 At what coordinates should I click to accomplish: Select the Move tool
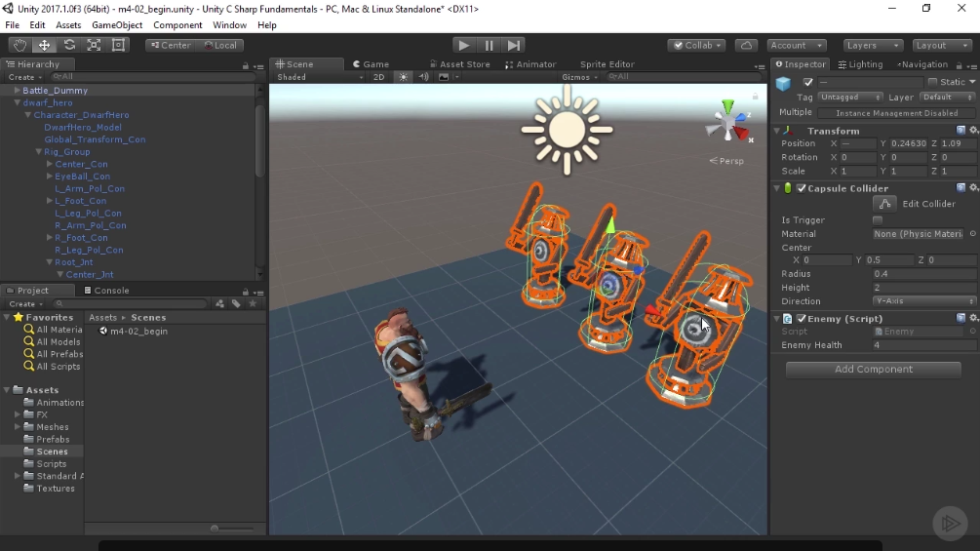click(x=45, y=45)
